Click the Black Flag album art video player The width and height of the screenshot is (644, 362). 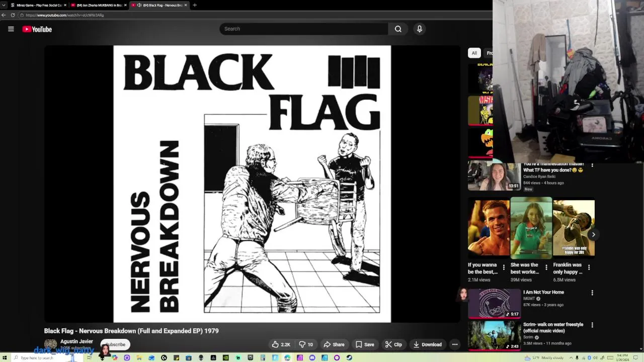tap(252, 184)
